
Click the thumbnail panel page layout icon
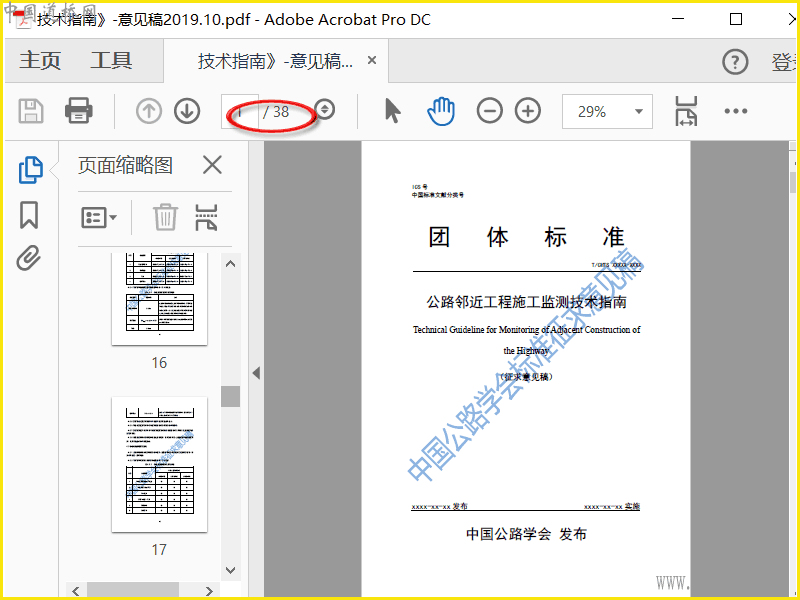[206, 217]
